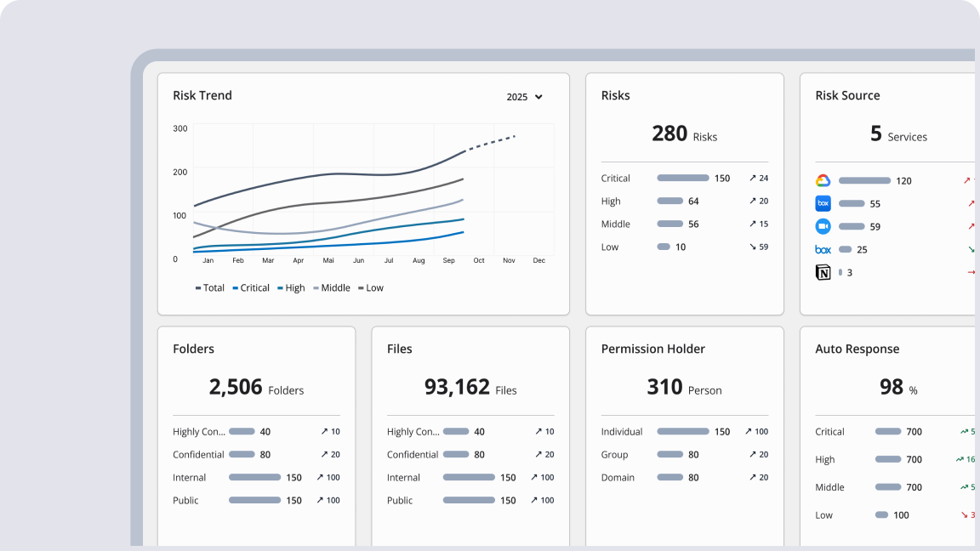Screen dimensions: 980x551
Task: Click the 2,506 Folders total
Action: [x=256, y=388]
